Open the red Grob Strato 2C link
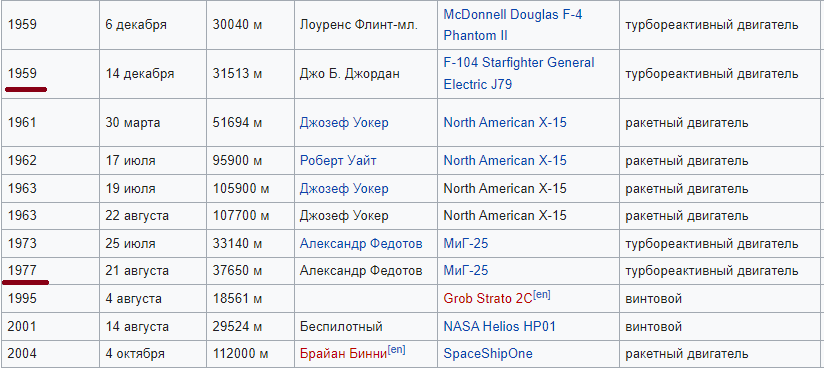Viewport: 824px width, 374px height. (x=488, y=299)
